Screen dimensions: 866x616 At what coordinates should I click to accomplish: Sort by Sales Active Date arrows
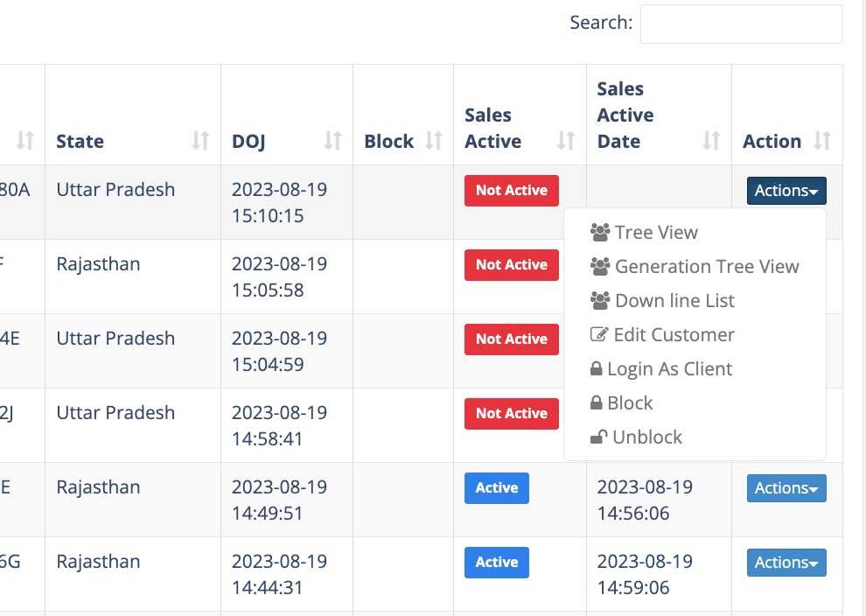[712, 141]
